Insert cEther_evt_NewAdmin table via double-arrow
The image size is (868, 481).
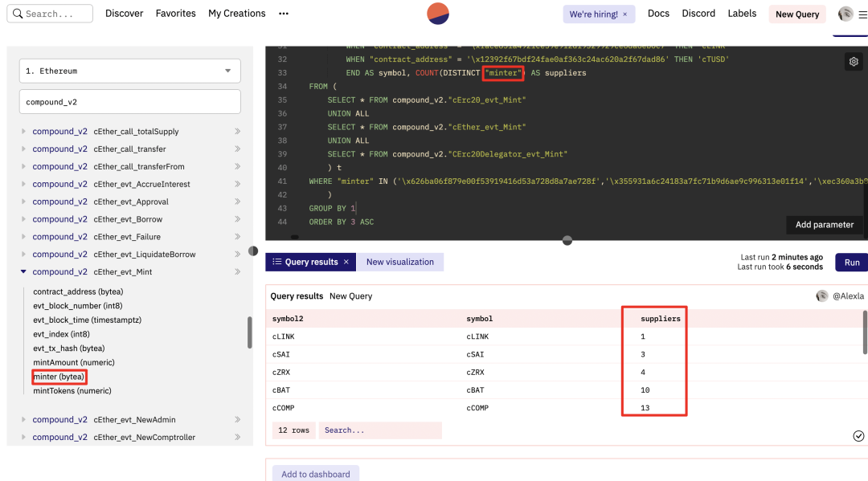pyautogui.click(x=237, y=420)
